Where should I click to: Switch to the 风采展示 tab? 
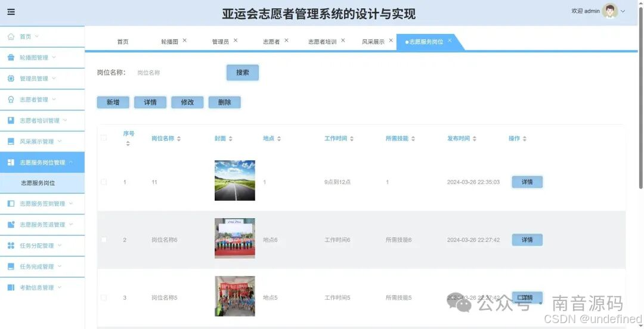point(373,42)
